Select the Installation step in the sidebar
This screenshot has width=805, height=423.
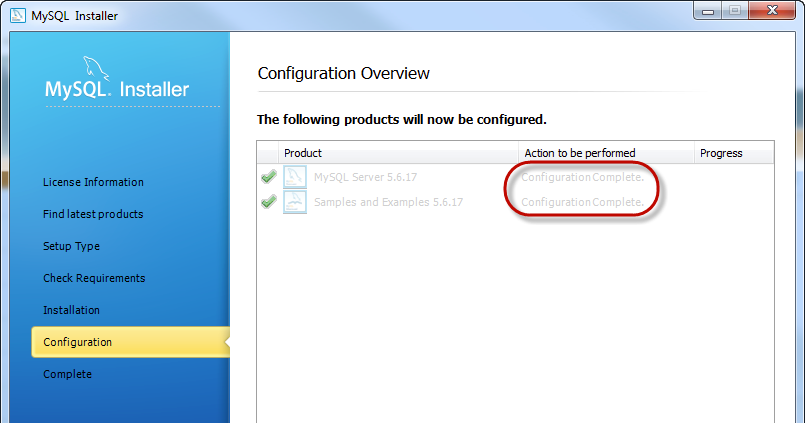71,310
